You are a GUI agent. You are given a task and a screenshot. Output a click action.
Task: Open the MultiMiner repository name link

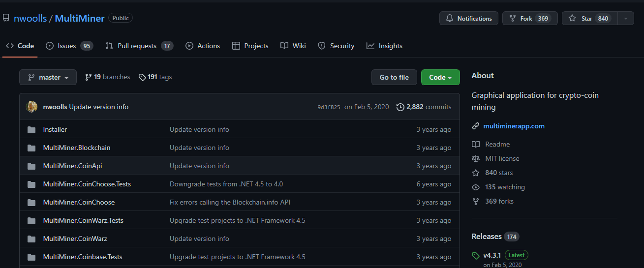(80, 18)
